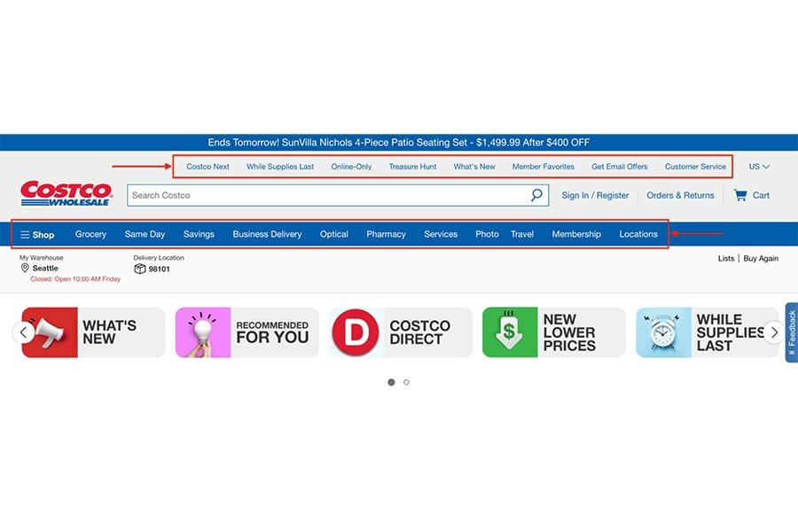Open the Shop hamburger menu
Screen dimensions: 798x532
pyautogui.click(x=37, y=235)
